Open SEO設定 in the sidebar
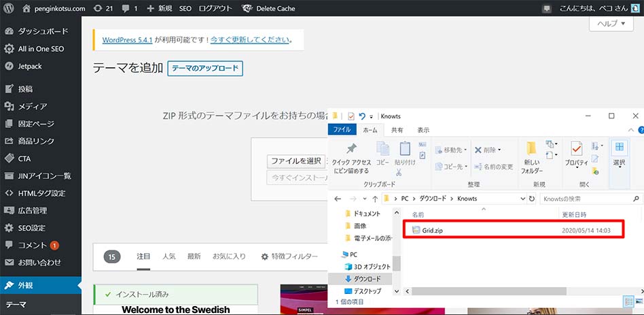This screenshot has width=644, height=315. [x=41, y=228]
